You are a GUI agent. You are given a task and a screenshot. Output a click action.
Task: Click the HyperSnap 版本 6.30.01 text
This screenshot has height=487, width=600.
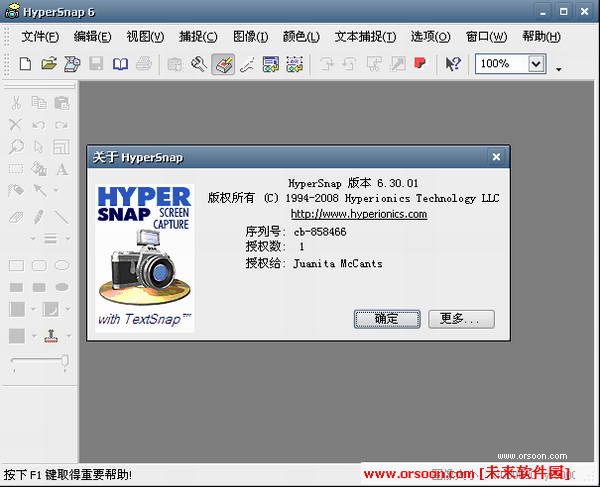(353, 183)
